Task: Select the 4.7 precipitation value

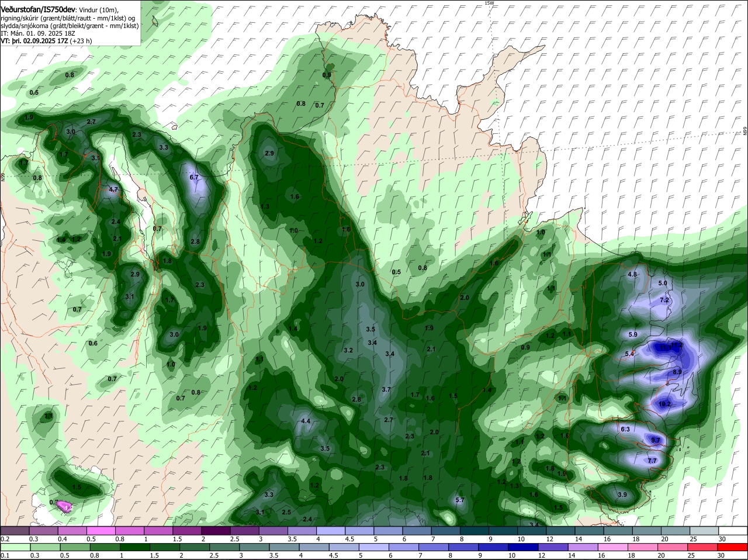Action: pos(114,189)
